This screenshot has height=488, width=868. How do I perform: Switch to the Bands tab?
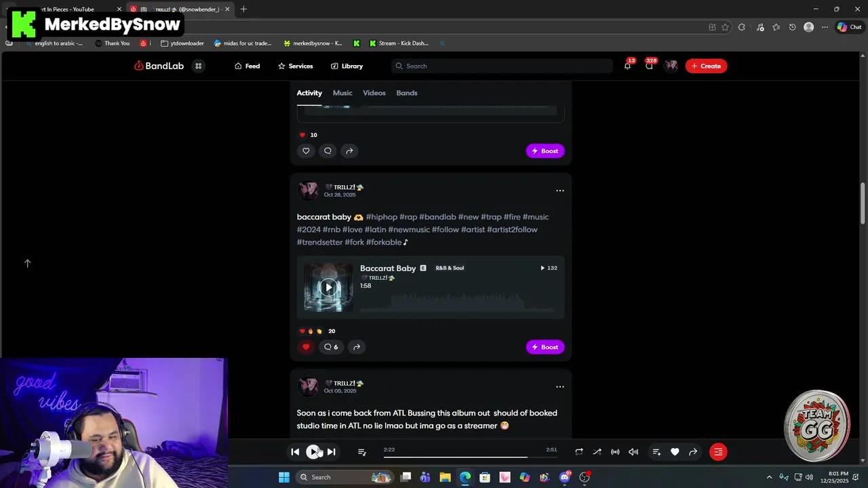(407, 93)
